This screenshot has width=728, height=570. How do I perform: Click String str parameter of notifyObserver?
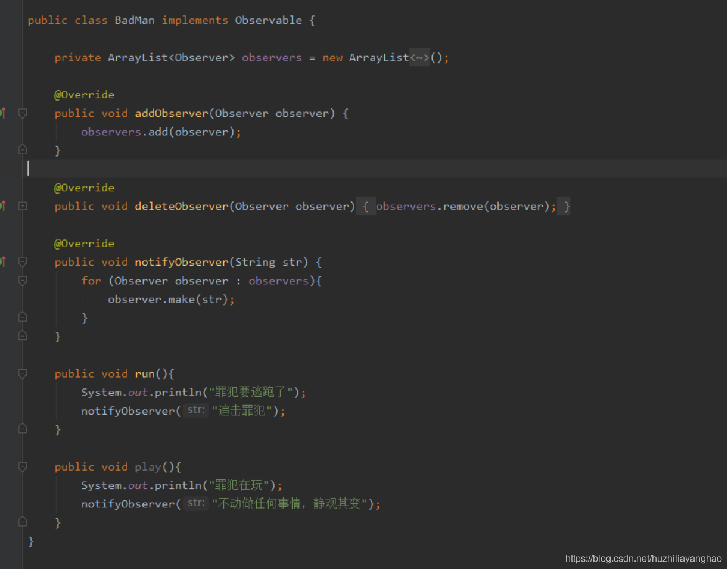point(269,262)
